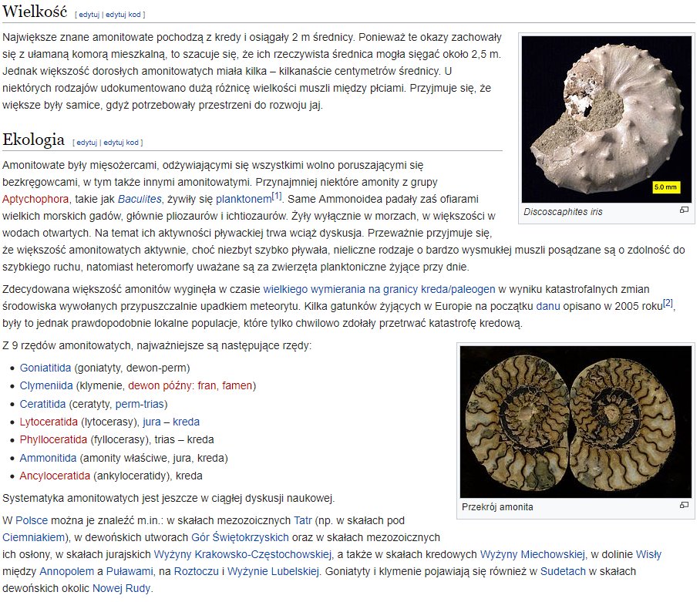
Task: Open the red Ancyloceratida link
Action: pyautogui.click(x=55, y=476)
